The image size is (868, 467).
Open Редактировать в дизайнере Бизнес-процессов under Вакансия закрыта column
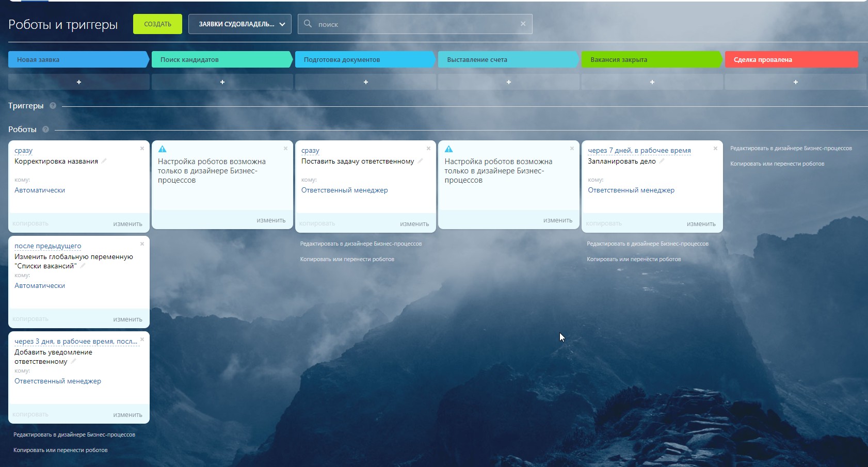(648, 244)
